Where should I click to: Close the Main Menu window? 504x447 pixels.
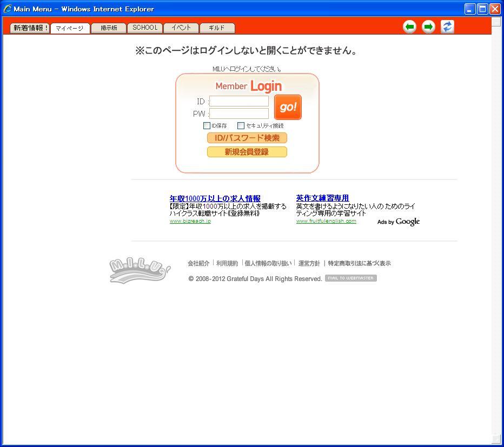click(495, 9)
